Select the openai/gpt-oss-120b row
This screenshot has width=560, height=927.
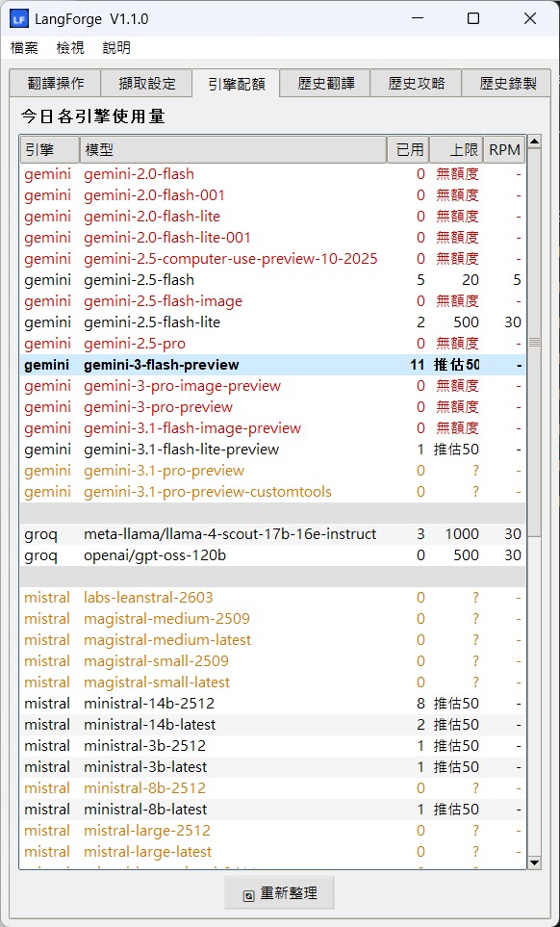point(272,555)
